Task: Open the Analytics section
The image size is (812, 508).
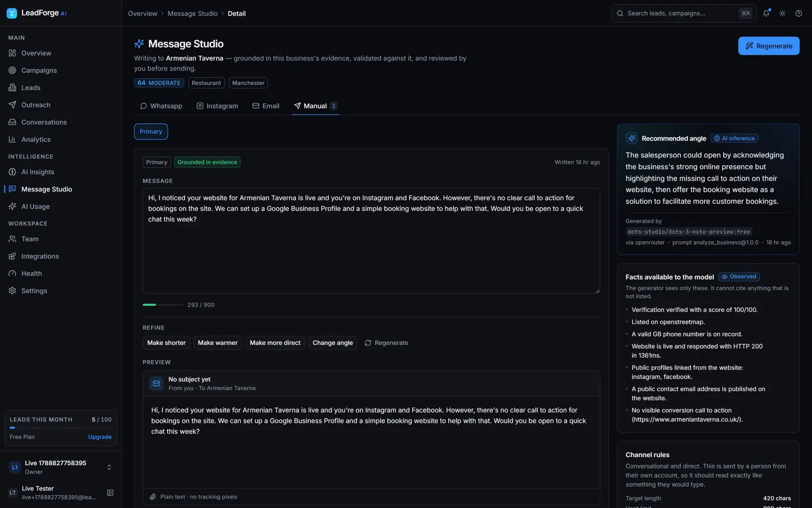Action: (x=61, y=139)
